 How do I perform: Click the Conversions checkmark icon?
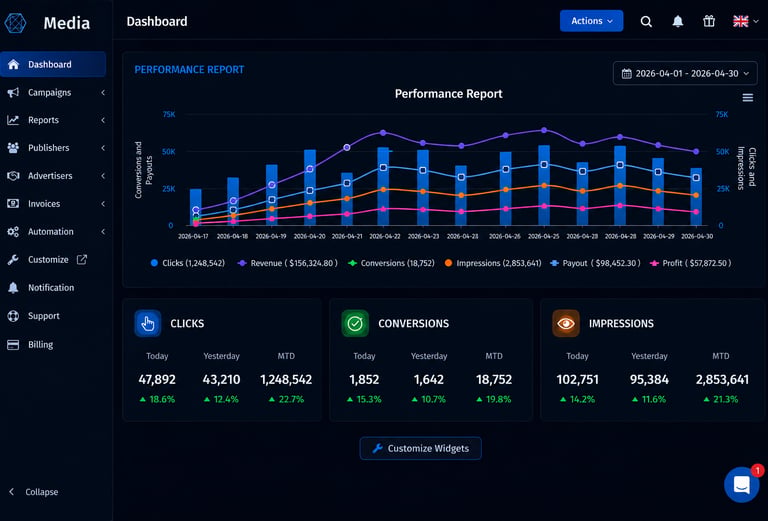[x=355, y=323]
